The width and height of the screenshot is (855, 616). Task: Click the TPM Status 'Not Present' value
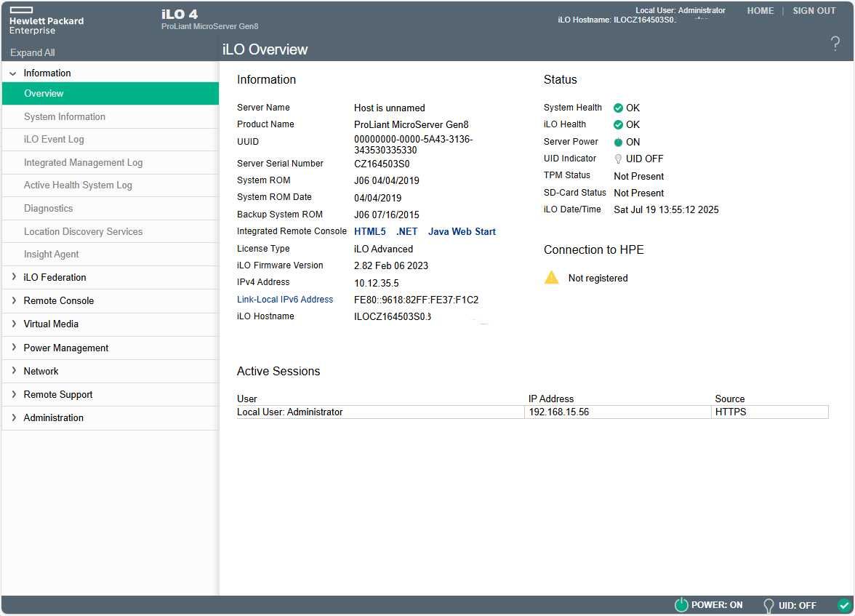(638, 176)
